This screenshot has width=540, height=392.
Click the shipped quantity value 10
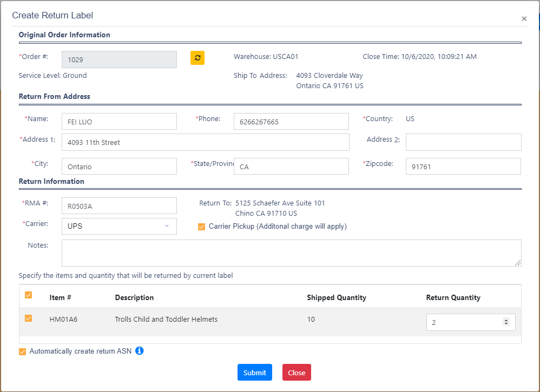click(311, 319)
